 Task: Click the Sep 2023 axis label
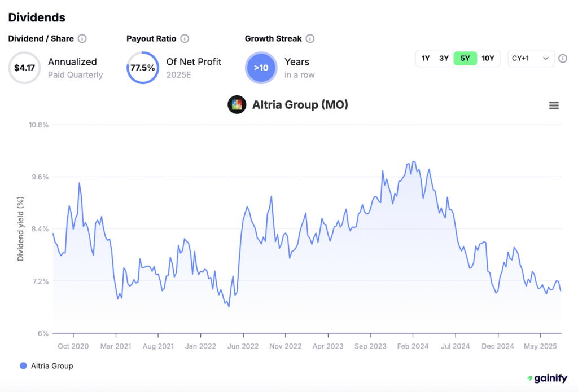pyautogui.click(x=370, y=346)
